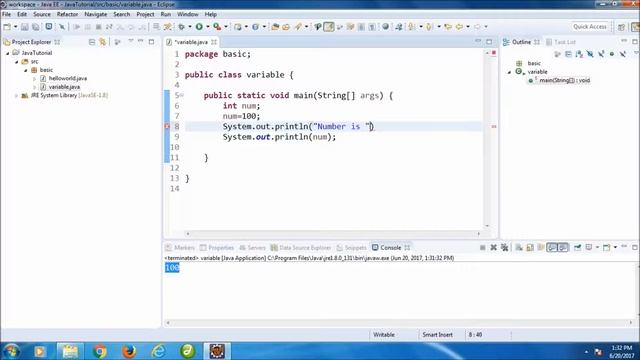Collapse the JavaTutorial project tree node
This screenshot has height=360, width=640.
click(x=8, y=53)
